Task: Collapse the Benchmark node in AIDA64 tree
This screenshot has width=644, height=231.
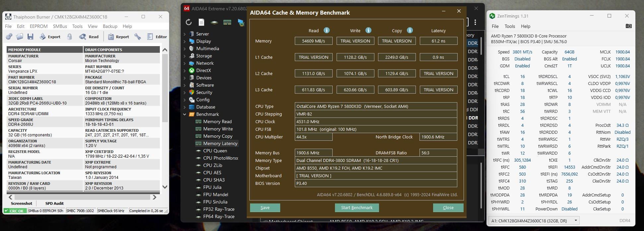Action: tap(185, 114)
